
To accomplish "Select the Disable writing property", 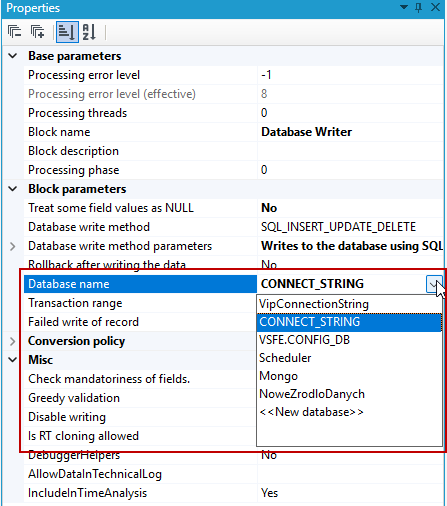I will [x=140, y=417].
